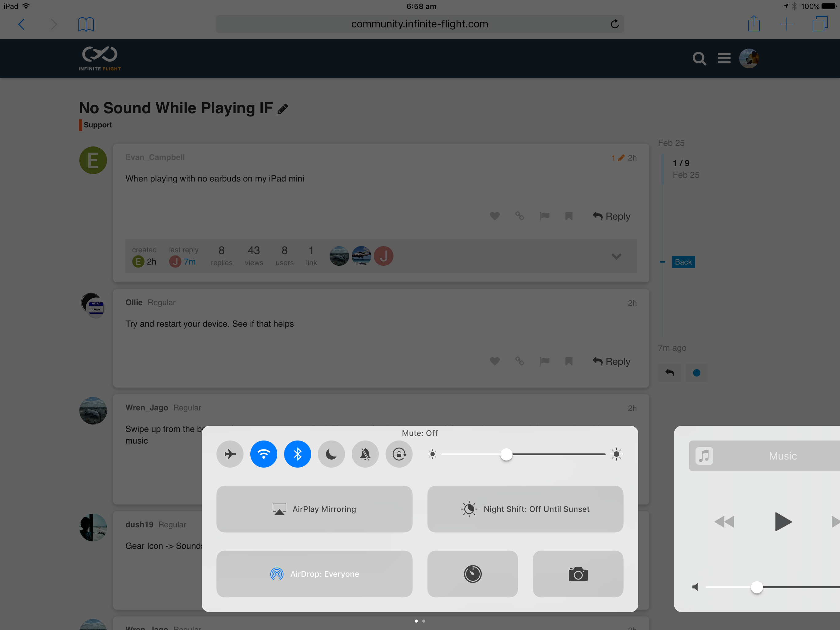The image size is (840, 630).
Task: Open the Timer from Control Center
Action: (x=472, y=574)
